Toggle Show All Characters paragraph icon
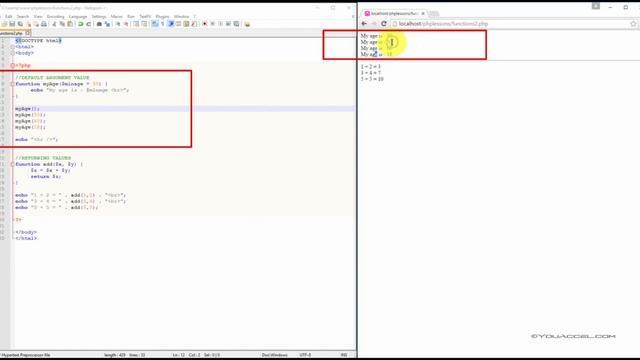This screenshot has width=640, height=360. click(162, 24)
